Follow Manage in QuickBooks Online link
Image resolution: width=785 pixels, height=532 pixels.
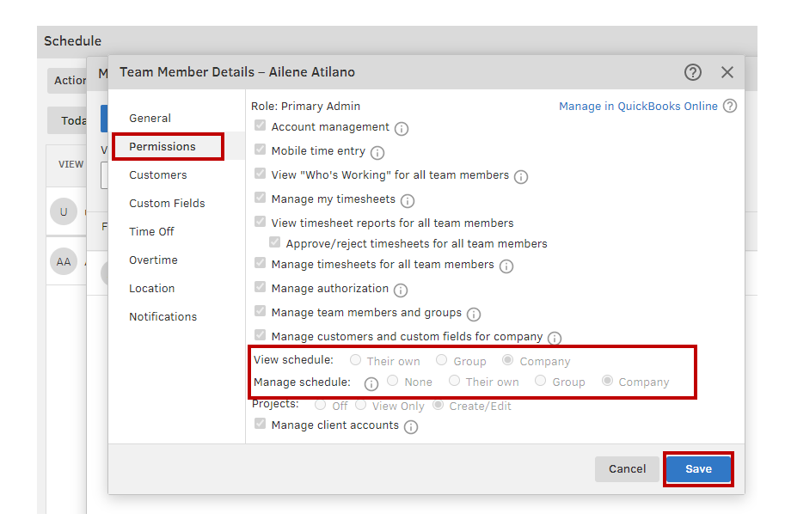click(638, 106)
